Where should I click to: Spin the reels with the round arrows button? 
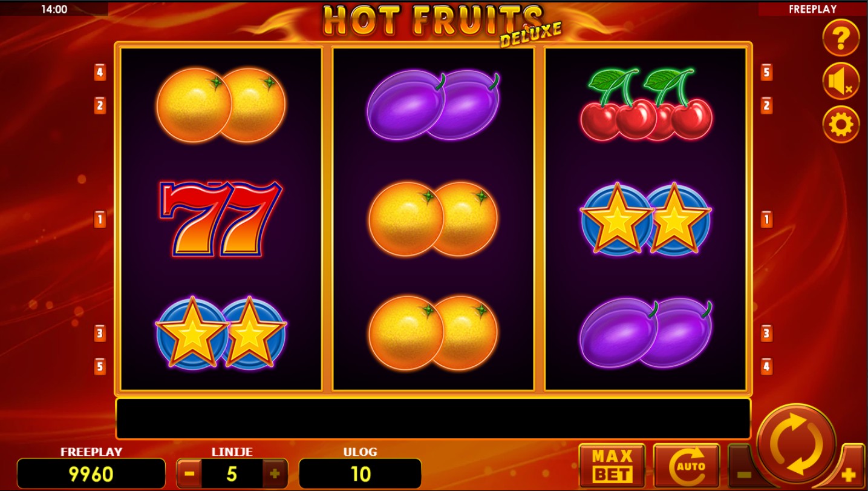(796, 443)
